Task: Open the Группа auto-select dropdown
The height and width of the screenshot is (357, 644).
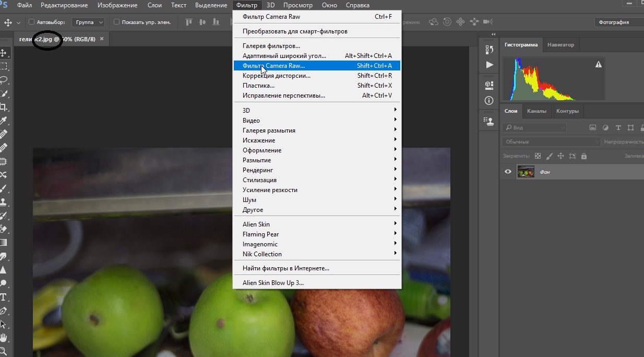Action: [x=89, y=22]
